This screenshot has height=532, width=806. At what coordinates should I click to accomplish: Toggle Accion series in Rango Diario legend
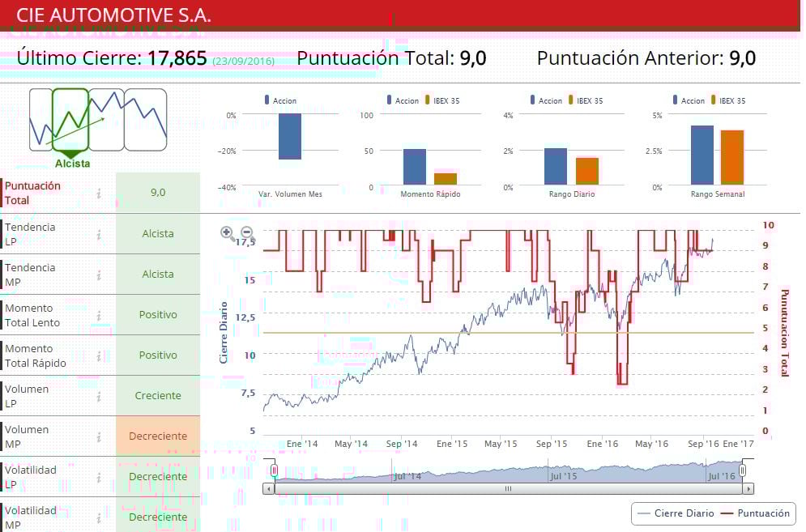(x=547, y=100)
